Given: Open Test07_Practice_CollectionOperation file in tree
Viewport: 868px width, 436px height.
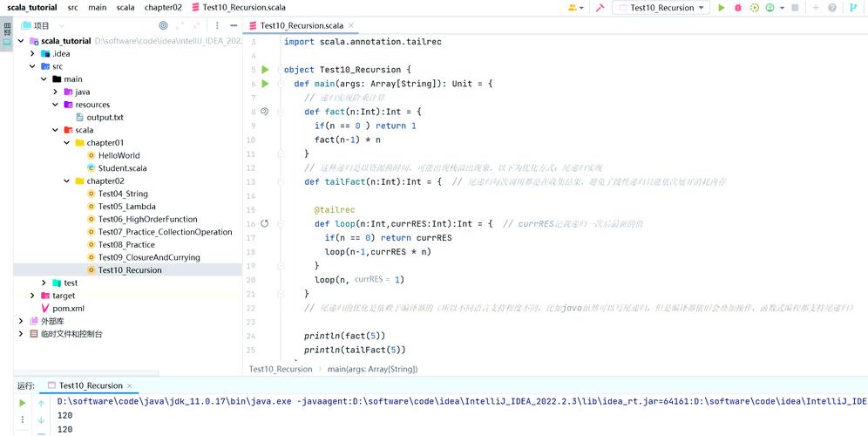Looking at the screenshot, I should coord(165,232).
